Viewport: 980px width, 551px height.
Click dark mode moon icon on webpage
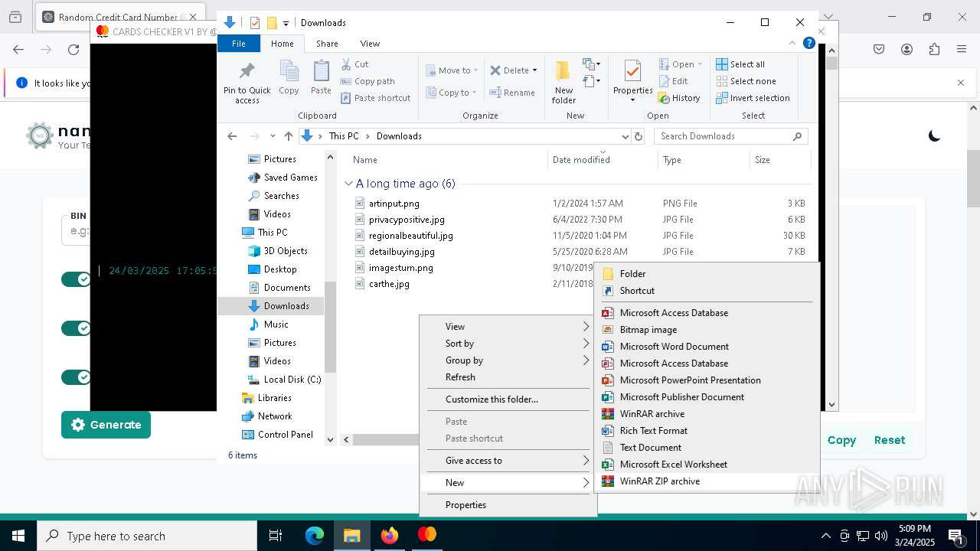click(934, 136)
